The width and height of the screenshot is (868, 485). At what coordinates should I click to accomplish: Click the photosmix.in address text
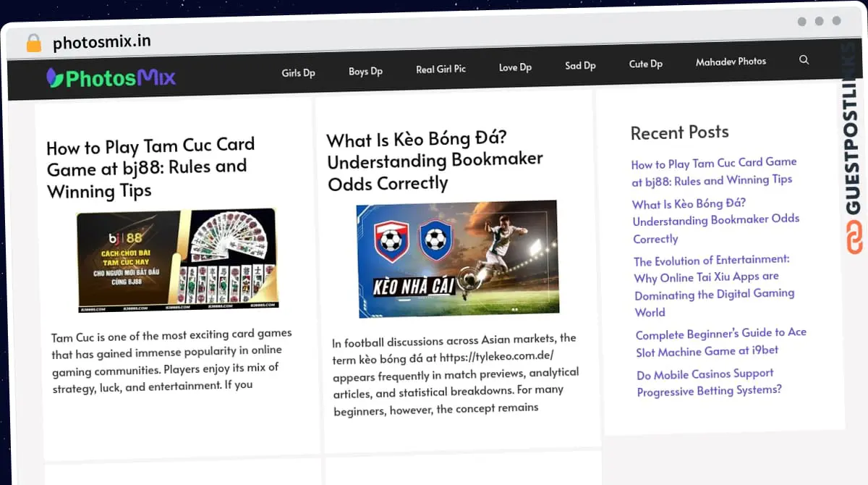coord(102,41)
